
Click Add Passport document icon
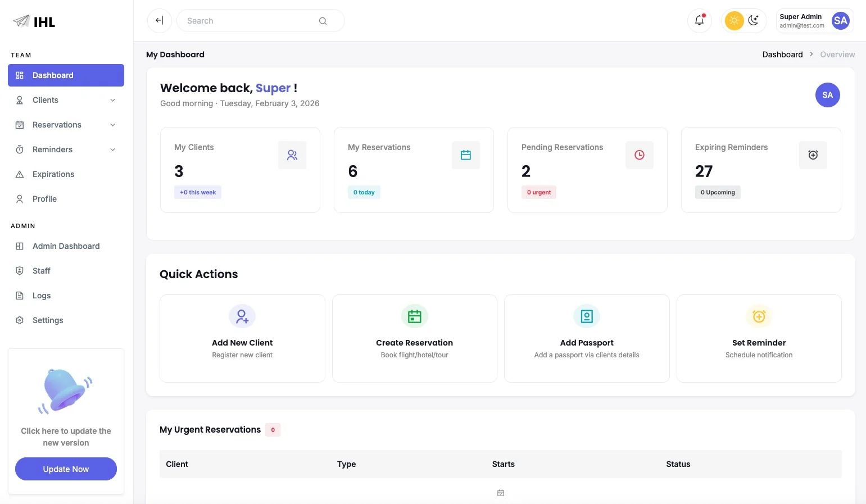pyautogui.click(x=587, y=316)
